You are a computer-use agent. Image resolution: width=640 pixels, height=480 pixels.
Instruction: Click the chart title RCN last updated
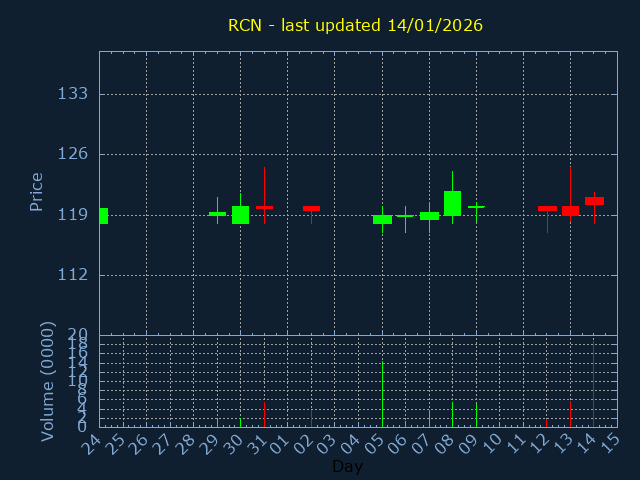coord(355,25)
